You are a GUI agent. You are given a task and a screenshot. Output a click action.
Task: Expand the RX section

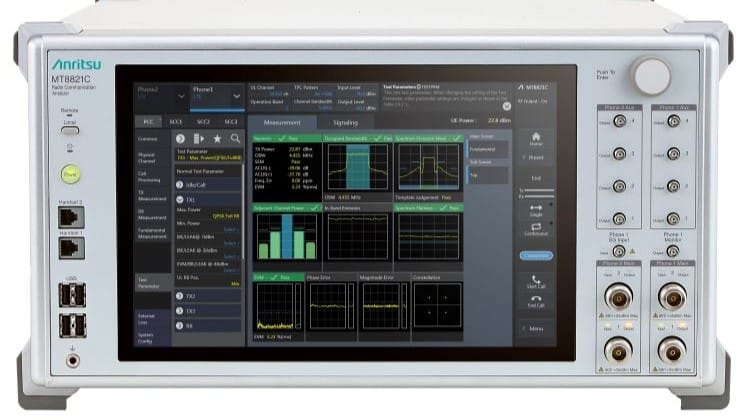click(208, 326)
